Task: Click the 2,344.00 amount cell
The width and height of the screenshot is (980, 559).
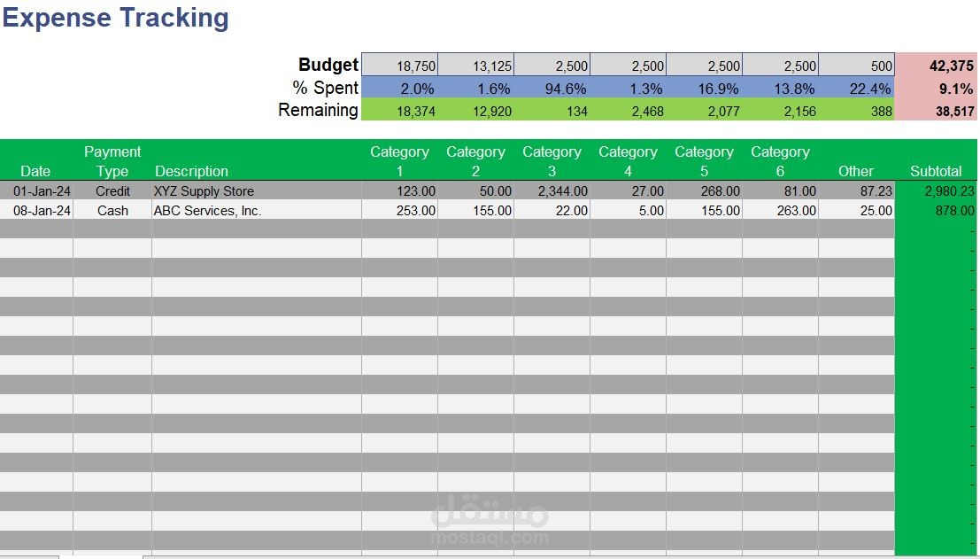Action: [x=552, y=190]
